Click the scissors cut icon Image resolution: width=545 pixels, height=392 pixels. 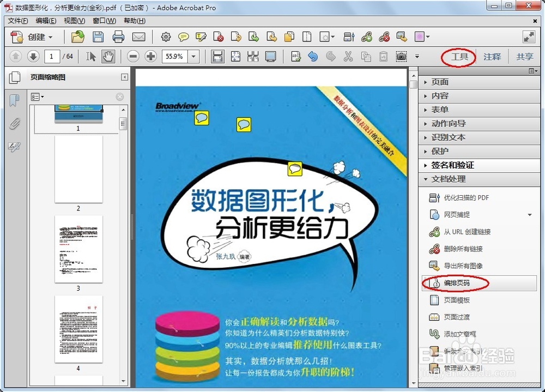tap(348, 56)
